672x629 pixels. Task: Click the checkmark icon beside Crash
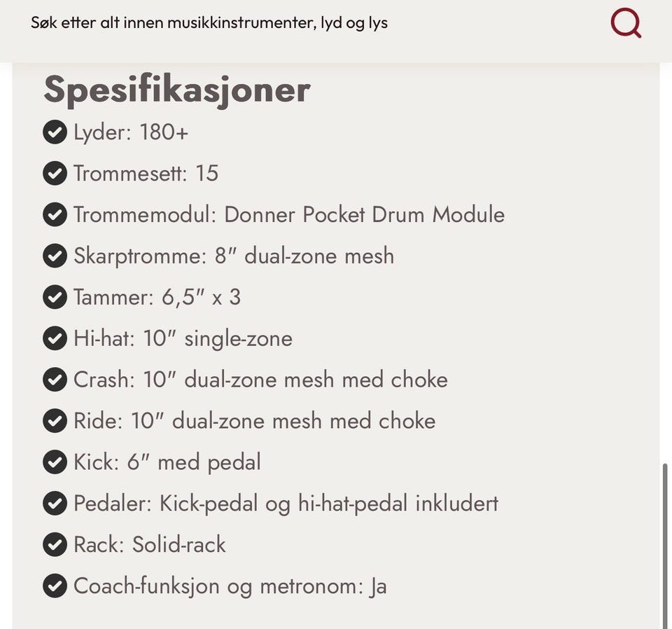55,380
